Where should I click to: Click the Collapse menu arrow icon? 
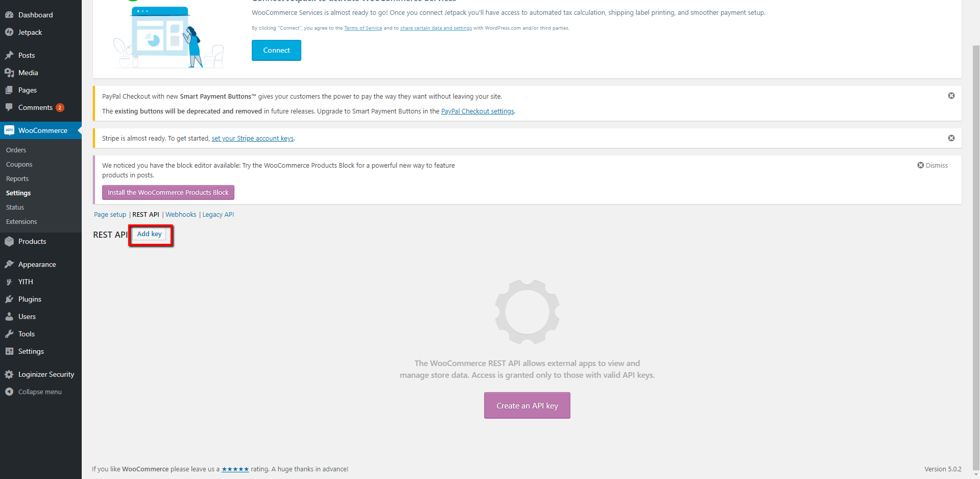tap(9, 392)
